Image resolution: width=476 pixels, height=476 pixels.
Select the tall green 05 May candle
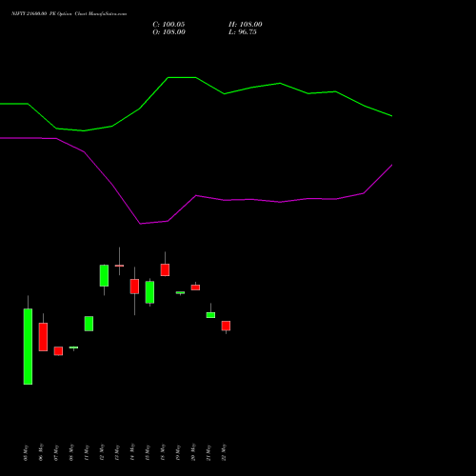click(28, 347)
